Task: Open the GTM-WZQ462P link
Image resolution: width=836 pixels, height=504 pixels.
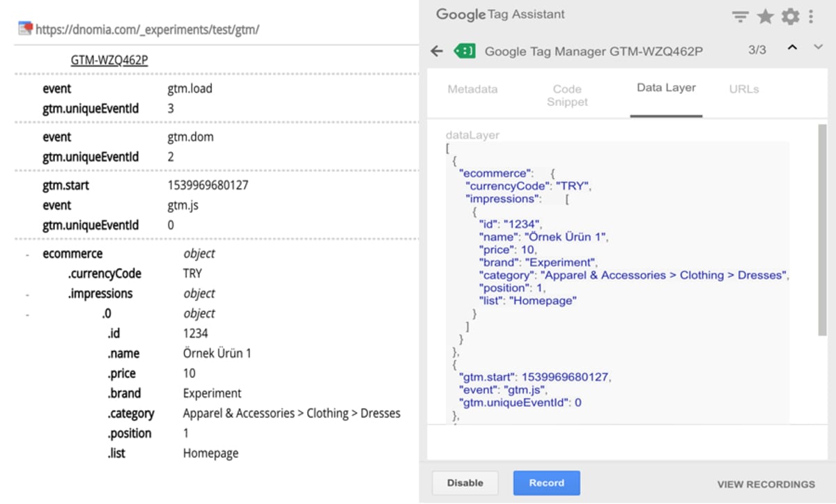Action: (x=109, y=60)
